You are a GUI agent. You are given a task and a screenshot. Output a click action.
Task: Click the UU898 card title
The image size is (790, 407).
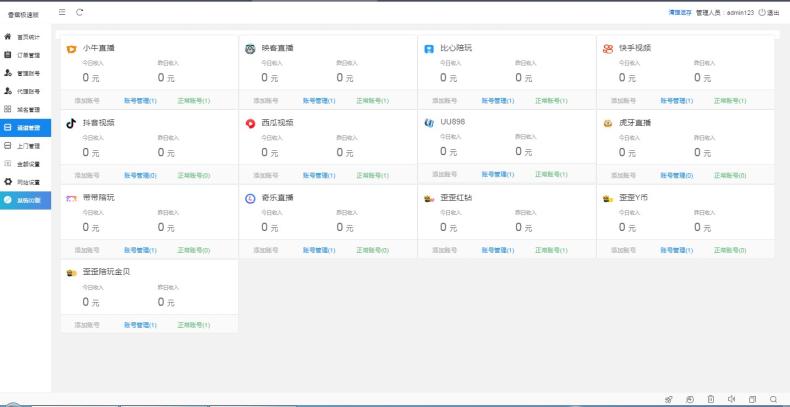tap(452, 122)
